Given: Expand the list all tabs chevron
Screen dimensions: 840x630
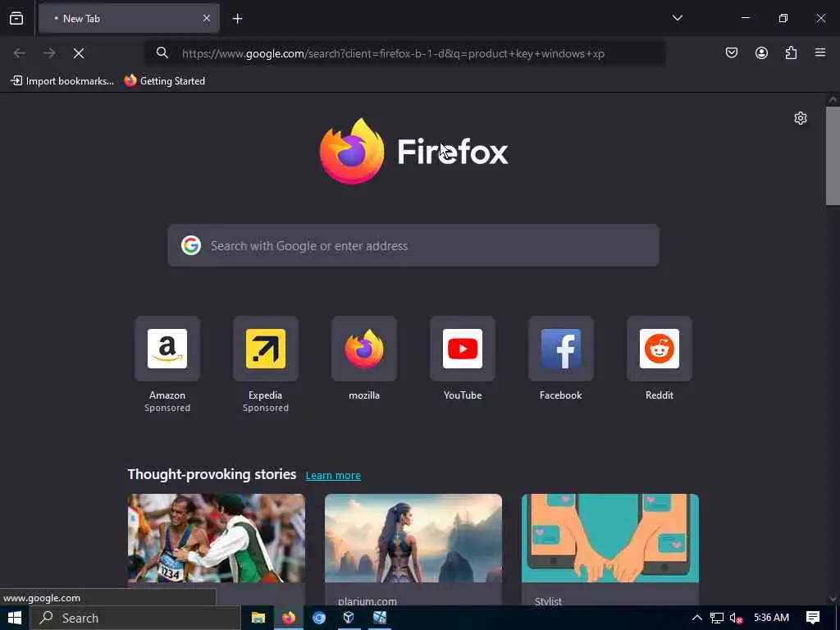Looking at the screenshot, I should pos(677,18).
